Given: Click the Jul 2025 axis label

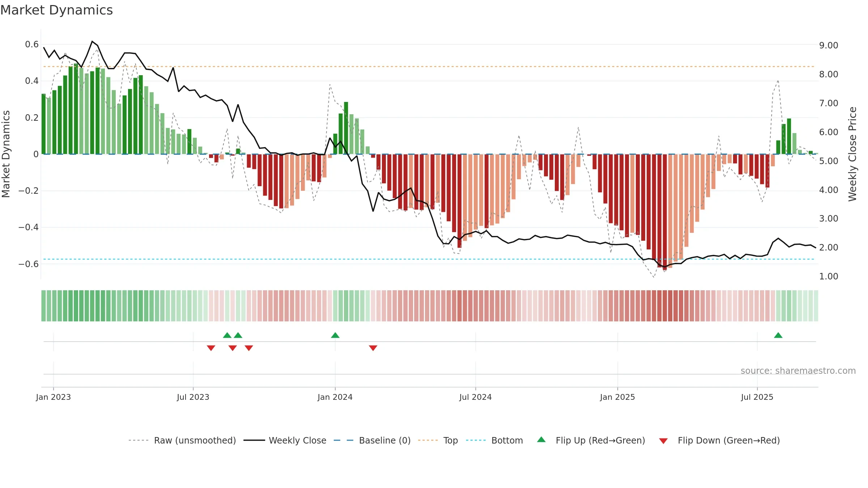Looking at the screenshot, I should click(757, 397).
